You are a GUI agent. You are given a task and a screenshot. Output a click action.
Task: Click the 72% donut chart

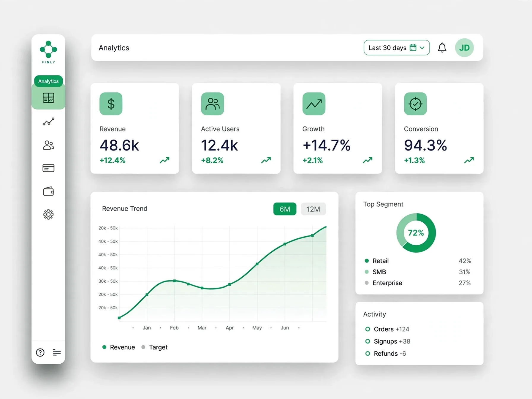click(416, 233)
